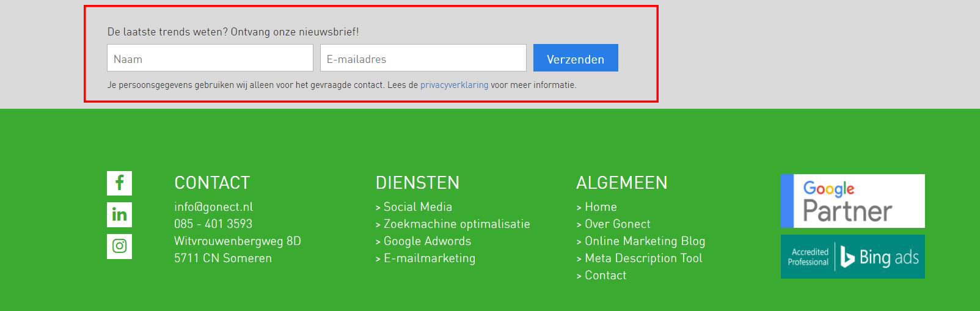
Task: Click the phone number 085 - 401 3593
Action: click(213, 224)
